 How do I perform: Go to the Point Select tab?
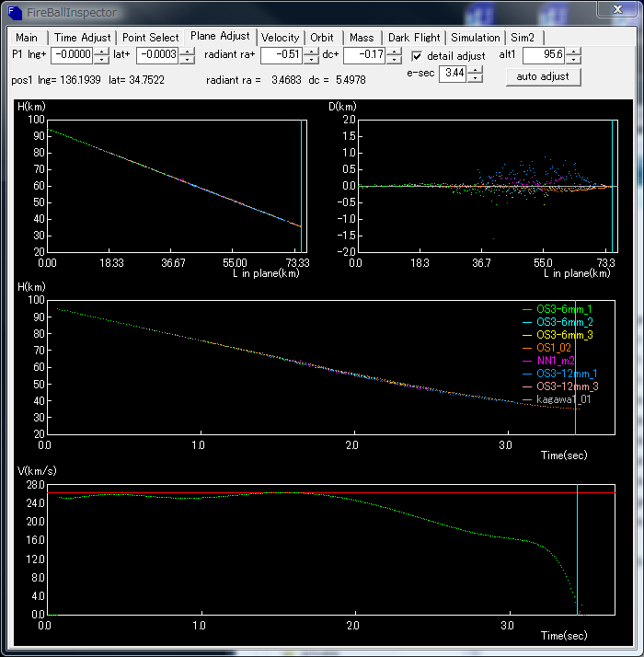click(x=151, y=38)
